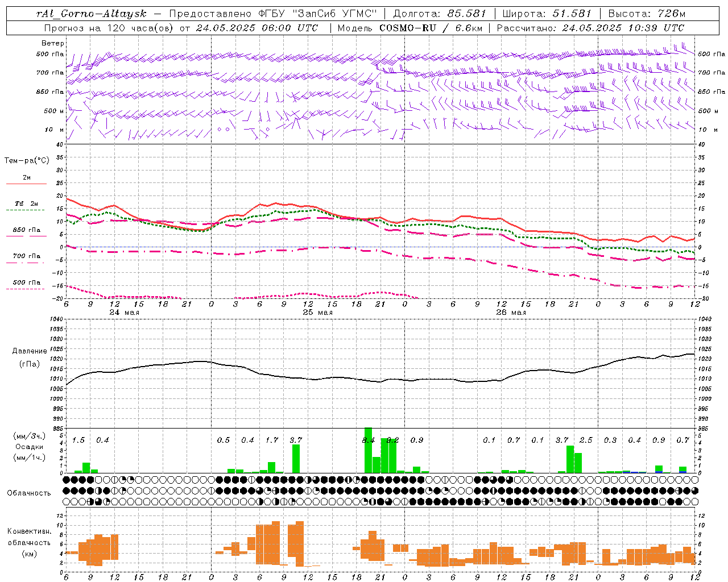This screenshot has height=582, width=728.
Task: Select the calculated time 10:39 UTC
Action: [655, 28]
